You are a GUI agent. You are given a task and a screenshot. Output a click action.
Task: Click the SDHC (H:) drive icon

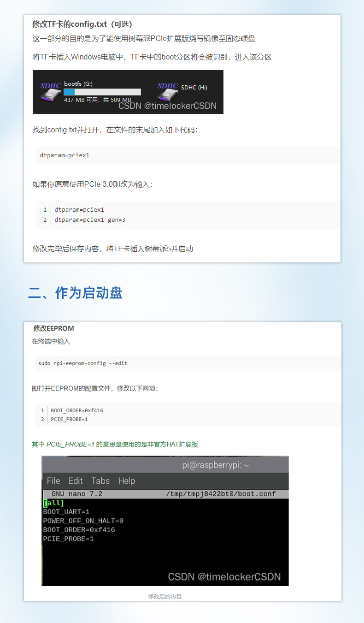[x=168, y=92]
